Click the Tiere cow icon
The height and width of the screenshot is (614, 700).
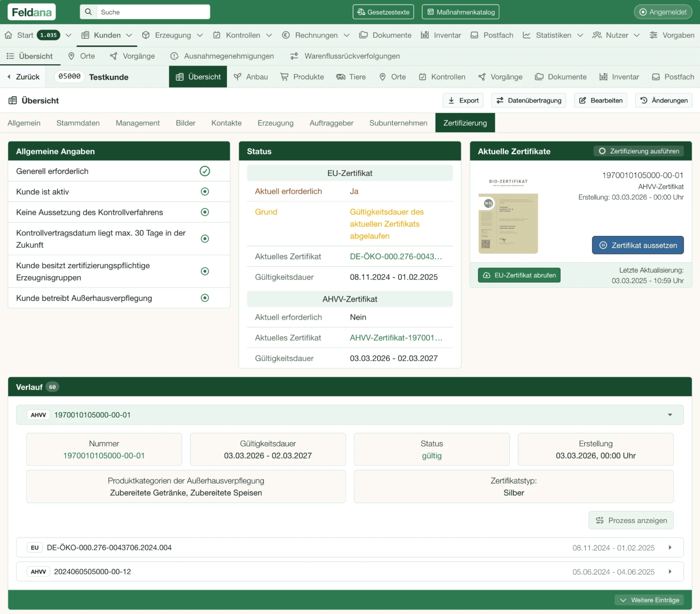click(341, 77)
